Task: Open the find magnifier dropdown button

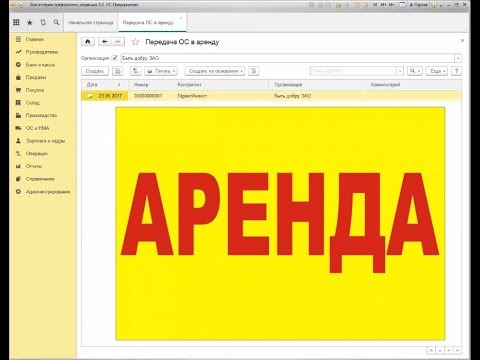Action: click(415, 71)
